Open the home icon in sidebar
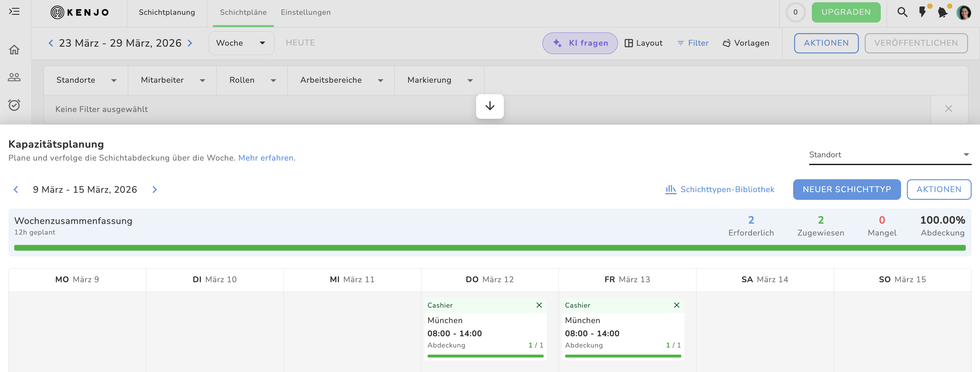Viewport: 980px width, 372px height. (14, 50)
